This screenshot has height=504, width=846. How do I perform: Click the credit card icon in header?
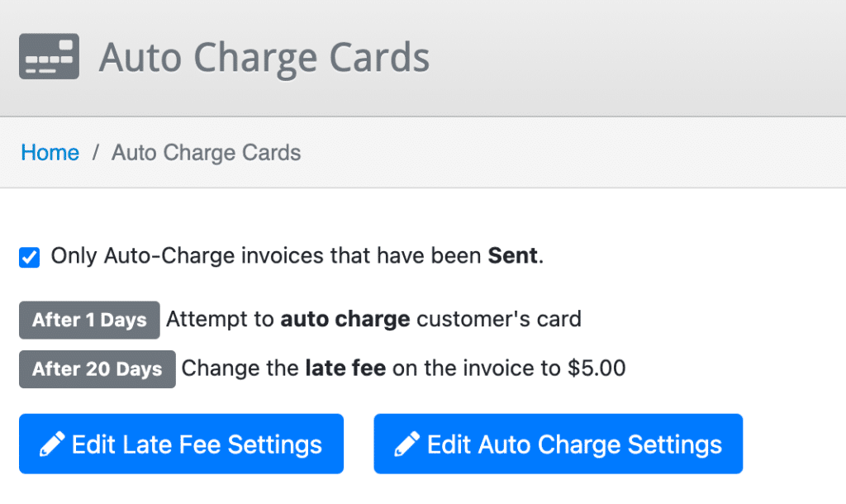point(49,56)
